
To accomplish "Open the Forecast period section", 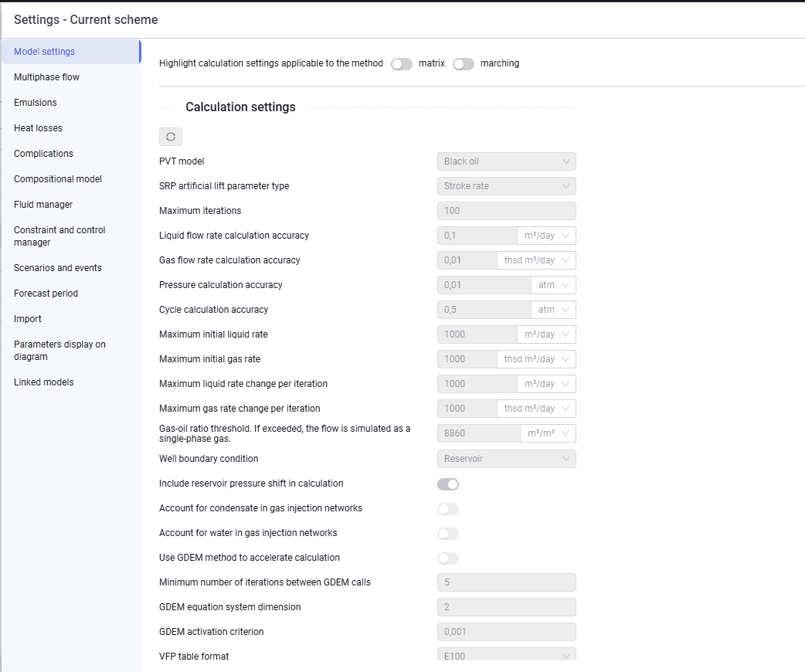I will coord(71,294).
